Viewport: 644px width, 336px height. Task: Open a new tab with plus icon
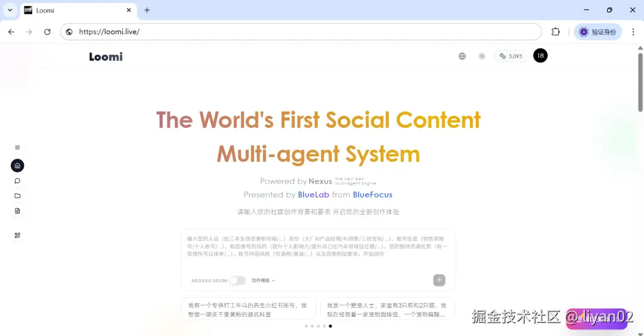pyautogui.click(x=147, y=10)
